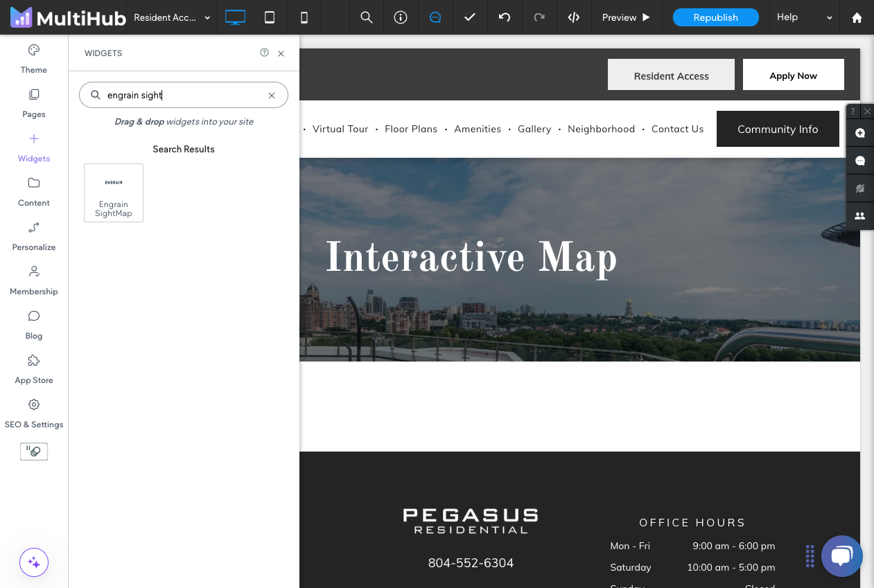
Task: Switch to mobile view
Action: [x=304, y=17]
